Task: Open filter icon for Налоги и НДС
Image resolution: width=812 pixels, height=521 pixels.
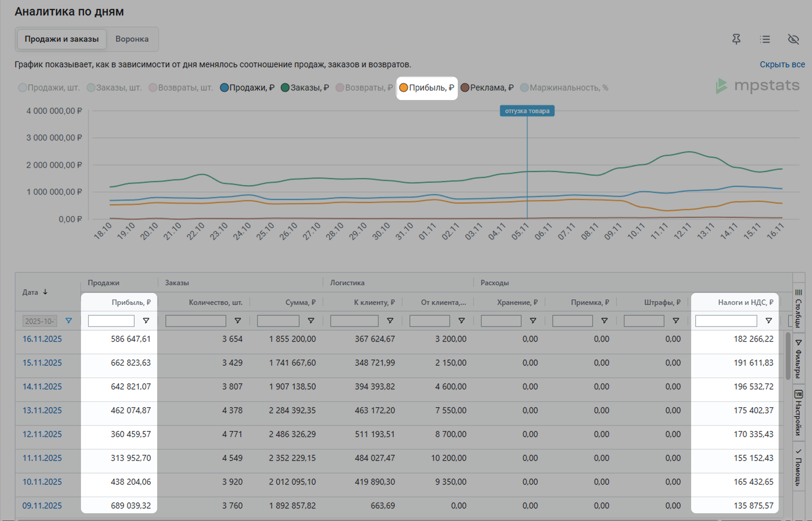Action: point(768,320)
